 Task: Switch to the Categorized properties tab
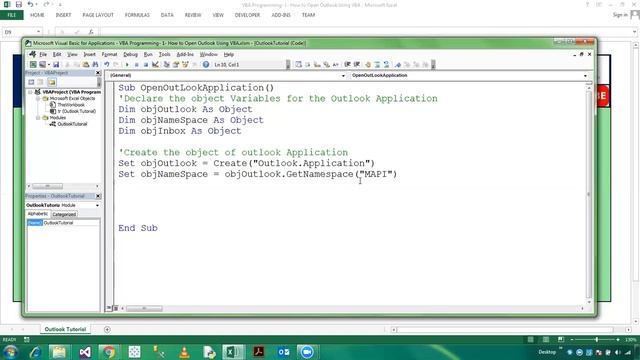64,214
